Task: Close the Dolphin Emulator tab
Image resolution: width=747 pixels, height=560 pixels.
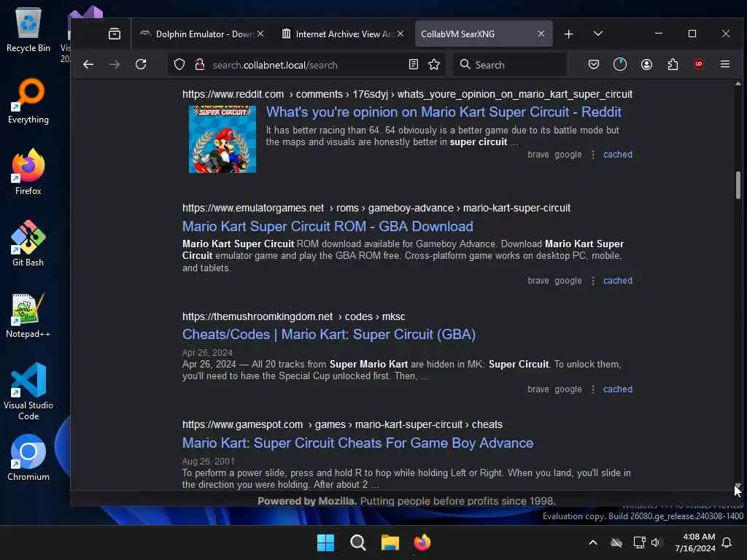Action: [260, 34]
